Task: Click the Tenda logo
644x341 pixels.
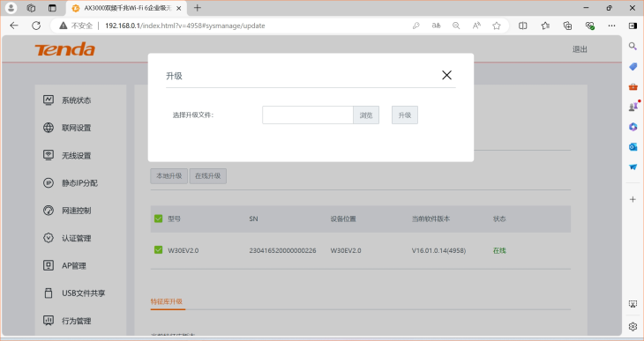Action: click(65, 49)
